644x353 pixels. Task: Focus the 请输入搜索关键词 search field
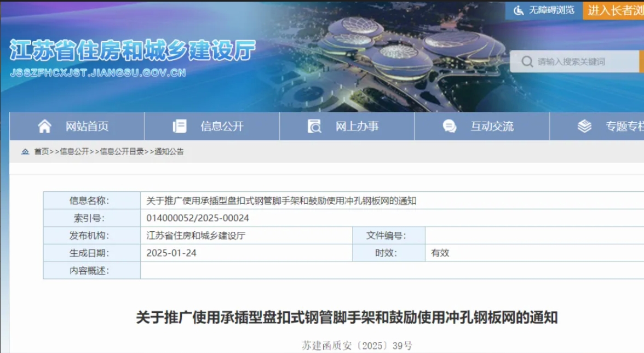574,61
